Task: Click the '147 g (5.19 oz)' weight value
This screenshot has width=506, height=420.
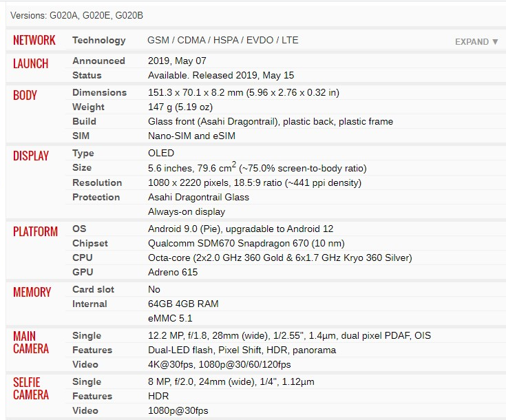Action: tap(180, 107)
